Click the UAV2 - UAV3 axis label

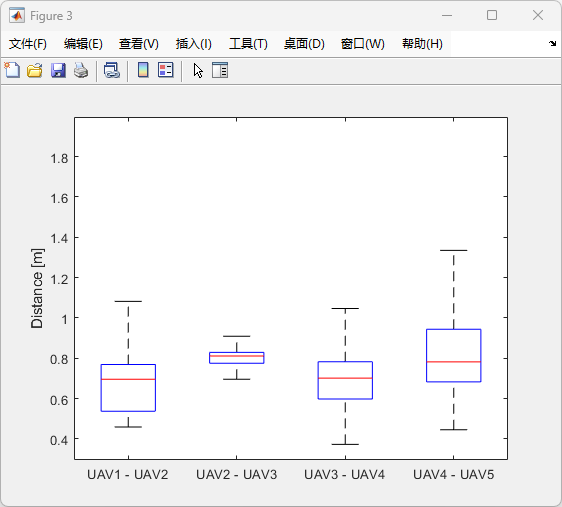coord(237,475)
